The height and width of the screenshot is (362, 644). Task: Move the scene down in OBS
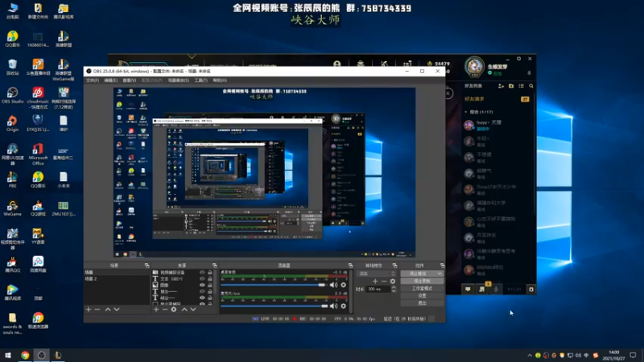pos(117,309)
